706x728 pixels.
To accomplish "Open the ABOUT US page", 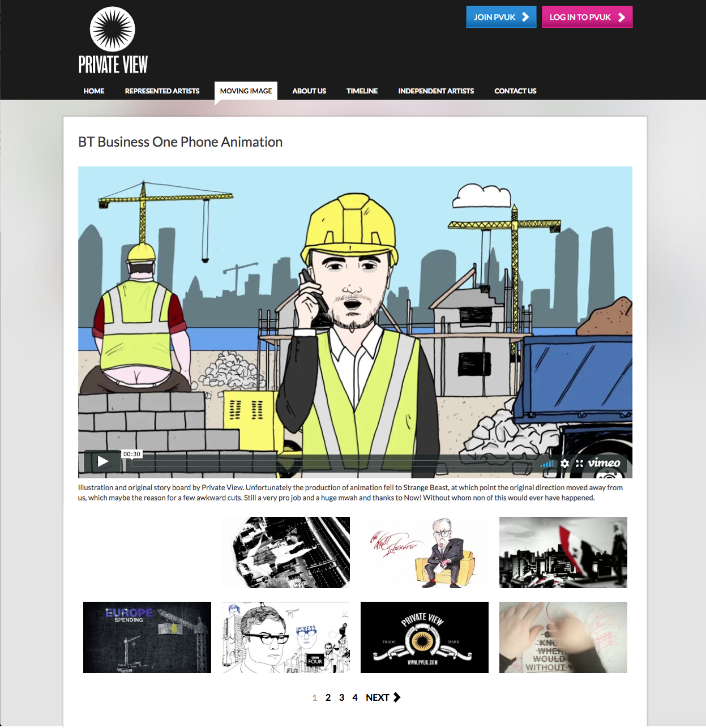I will pos(309,91).
